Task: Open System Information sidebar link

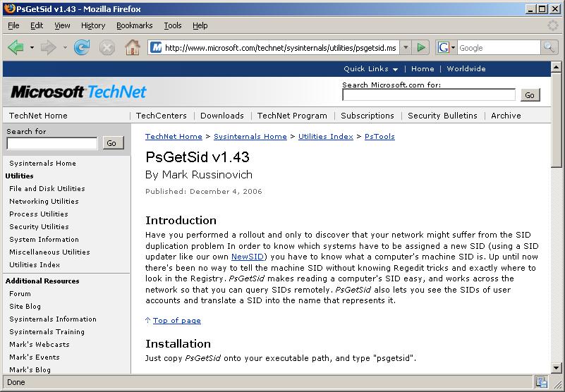Action: click(x=44, y=240)
